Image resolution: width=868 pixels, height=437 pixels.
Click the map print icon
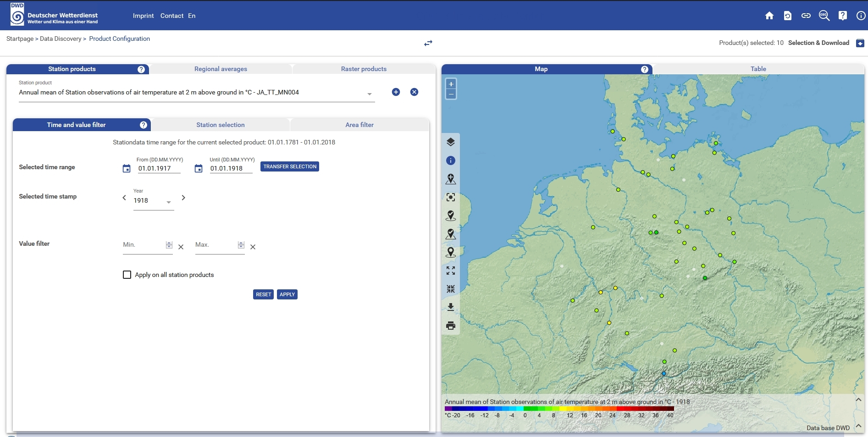tap(451, 326)
